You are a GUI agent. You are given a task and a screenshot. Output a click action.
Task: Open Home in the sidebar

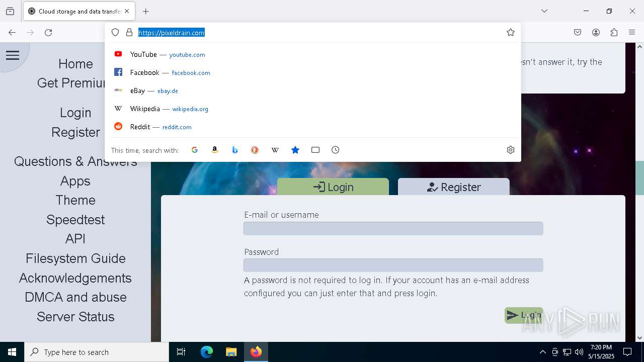click(75, 64)
